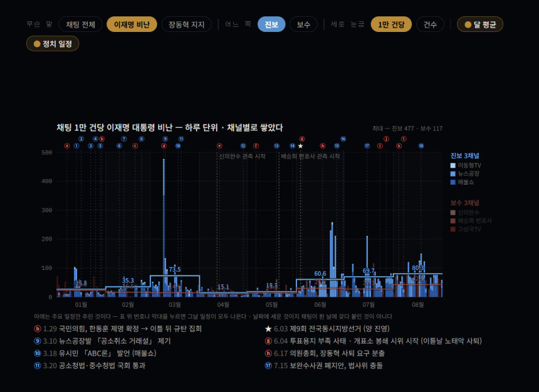Screen dimensions: 539x392
Task: Click blue marker ⑬ above the chart
Action: pyautogui.click(x=277, y=146)
